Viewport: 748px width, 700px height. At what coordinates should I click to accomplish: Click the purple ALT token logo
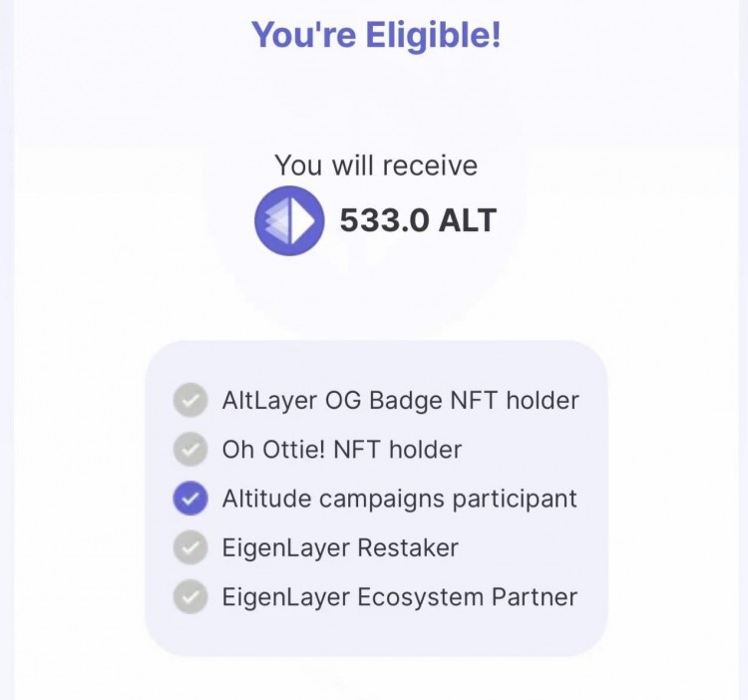[x=289, y=220]
